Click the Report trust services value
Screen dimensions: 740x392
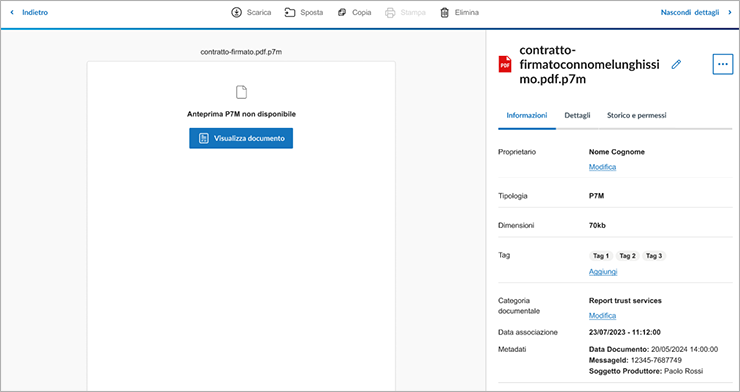tap(625, 300)
